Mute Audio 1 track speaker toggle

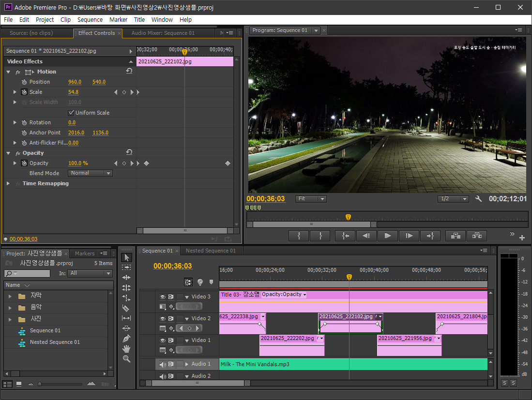tap(163, 364)
